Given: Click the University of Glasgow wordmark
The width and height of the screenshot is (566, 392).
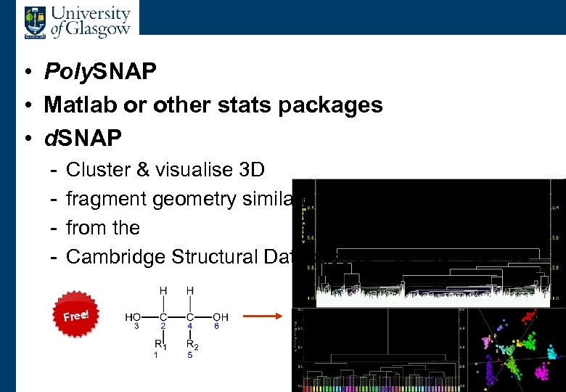Looking at the screenshot, I should tap(91, 22).
